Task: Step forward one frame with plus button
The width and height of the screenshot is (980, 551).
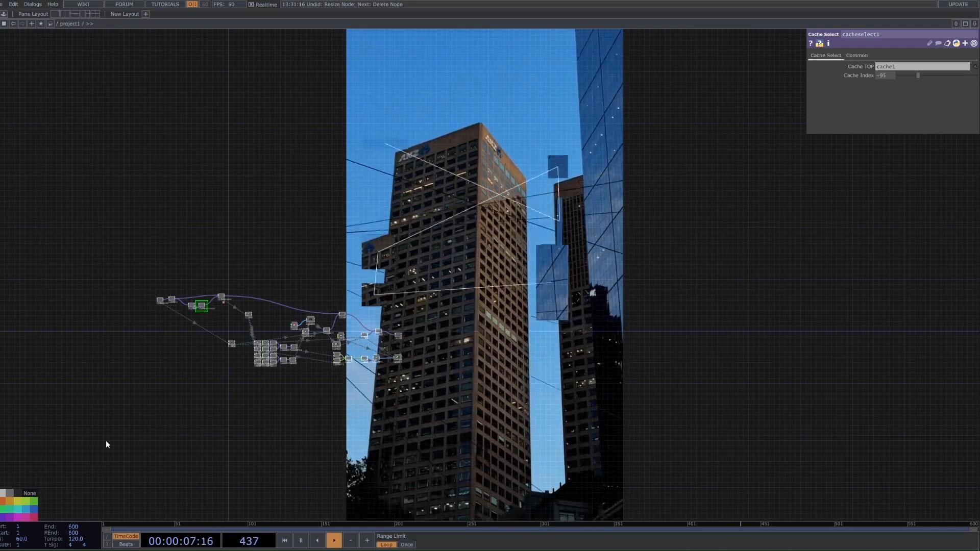Action: pos(367,540)
